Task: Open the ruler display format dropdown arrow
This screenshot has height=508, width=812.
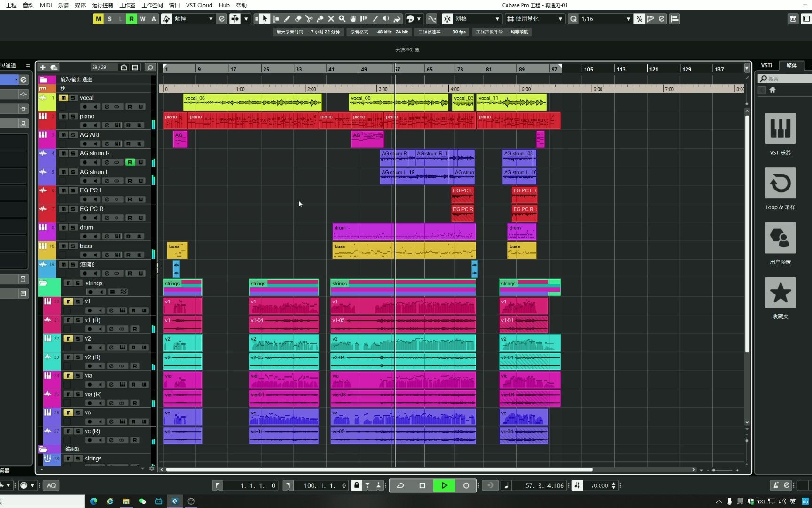Action: (x=746, y=69)
